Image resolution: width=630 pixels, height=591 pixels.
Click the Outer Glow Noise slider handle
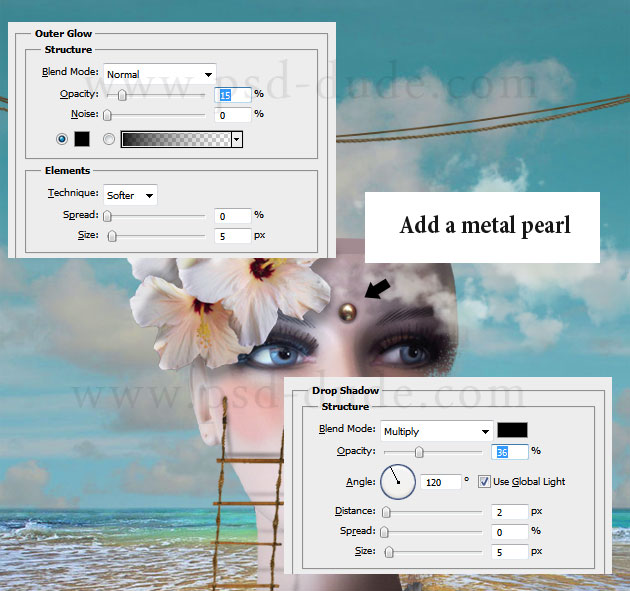point(107,115)
